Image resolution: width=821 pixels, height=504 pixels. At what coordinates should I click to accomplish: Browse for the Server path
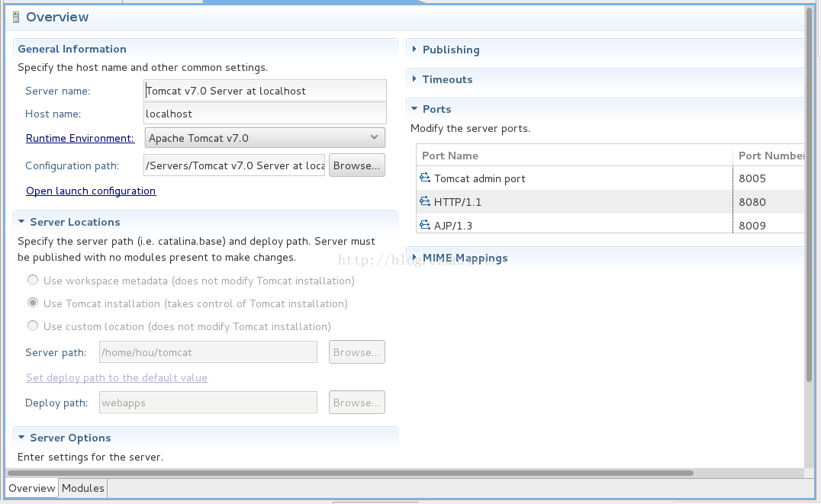tap(356, 352)
